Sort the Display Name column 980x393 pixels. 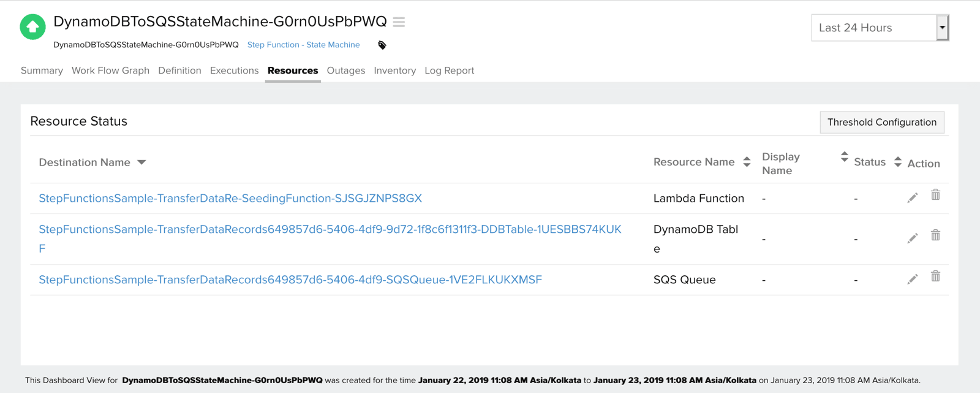(x=844, y=157)
